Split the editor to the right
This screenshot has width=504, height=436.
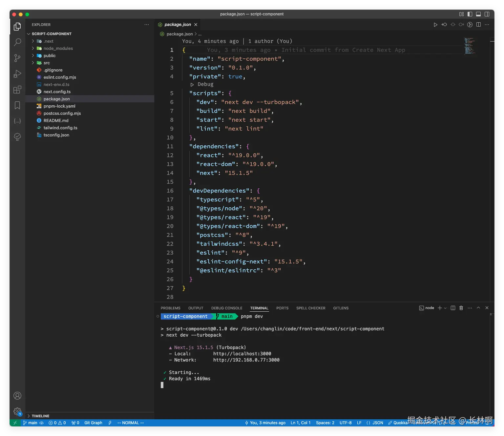pos(478,25)
